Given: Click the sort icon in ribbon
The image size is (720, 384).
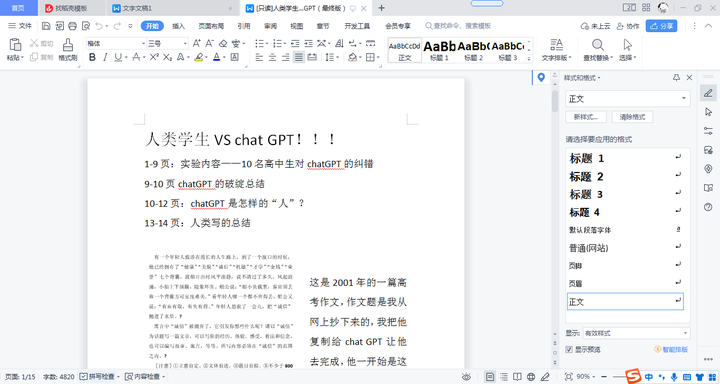Looking at the screenshot, I should point(339,44).
